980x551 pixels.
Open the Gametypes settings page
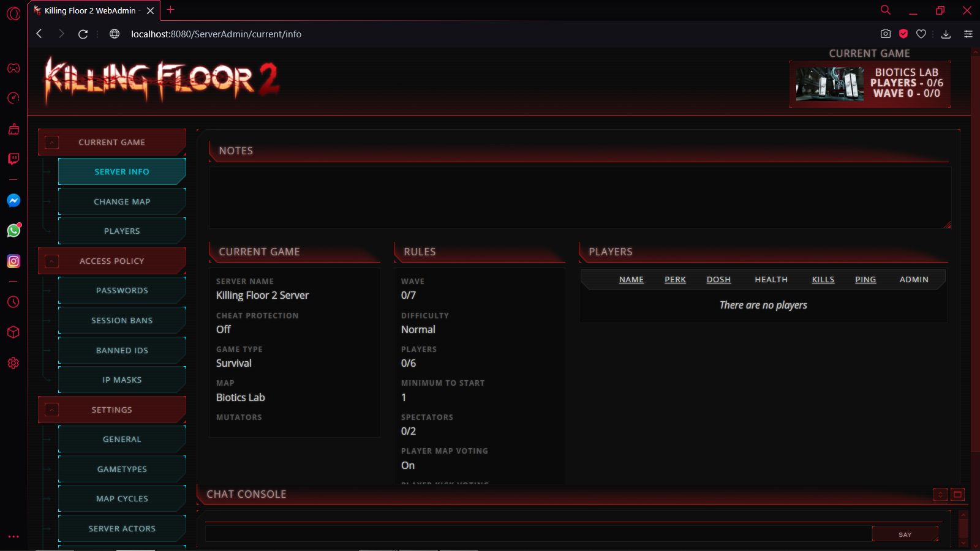pos(122,469)
